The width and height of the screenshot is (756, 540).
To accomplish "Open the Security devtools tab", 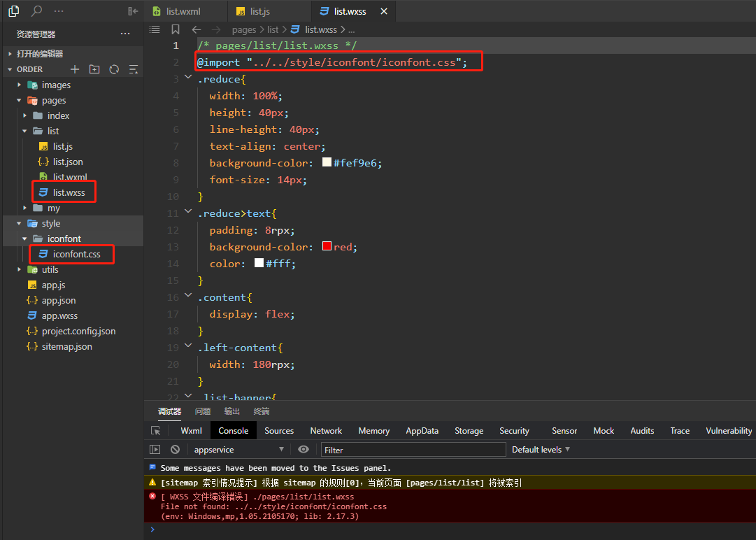I will point(514,431).
